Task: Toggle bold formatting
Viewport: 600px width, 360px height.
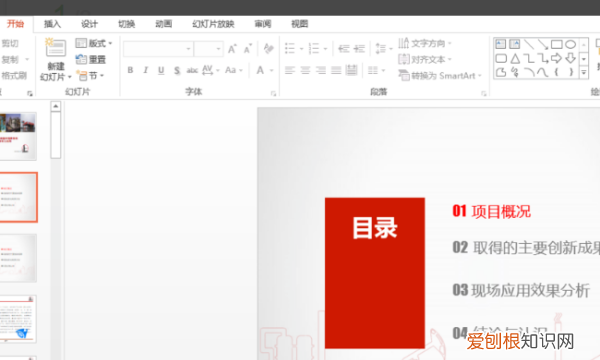Action: coord(130,70)
